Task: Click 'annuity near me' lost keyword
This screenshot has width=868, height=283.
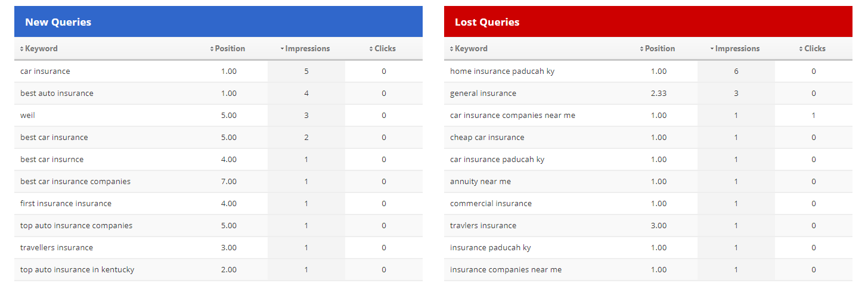Action: (480, 182)
